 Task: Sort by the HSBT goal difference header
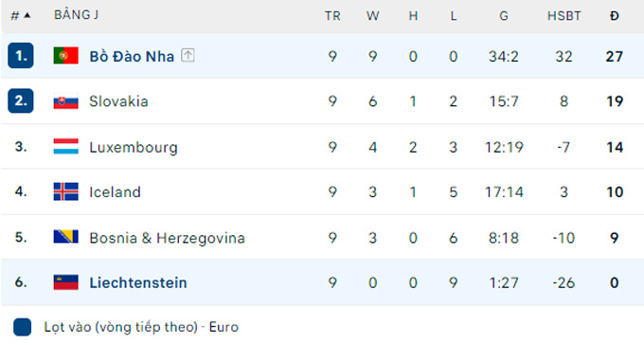tap(563, 16)
